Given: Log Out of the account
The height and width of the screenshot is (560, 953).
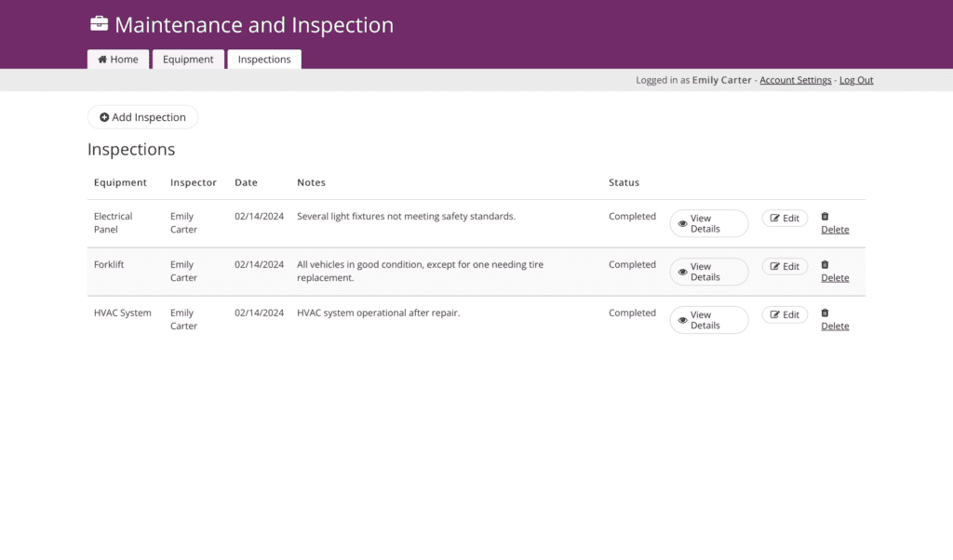Looking at the screenshot, I should (x=856, y=80).
